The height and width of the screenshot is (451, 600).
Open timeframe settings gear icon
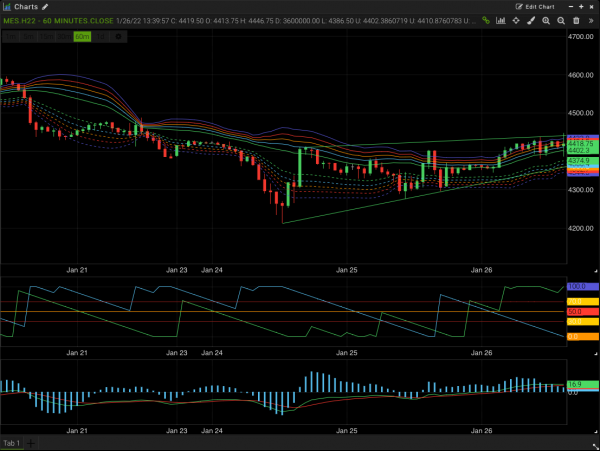pyautogui.click(x=118, y=37)
